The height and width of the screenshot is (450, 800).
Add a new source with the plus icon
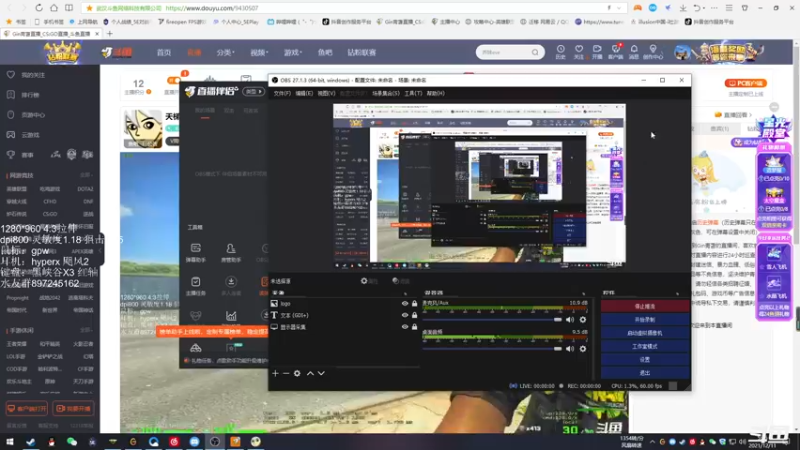pyautogui.click(x=275, y=373)
